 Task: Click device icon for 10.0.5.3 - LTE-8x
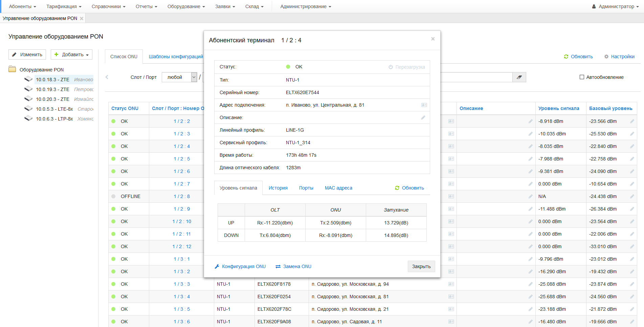[x=28, y=109]
